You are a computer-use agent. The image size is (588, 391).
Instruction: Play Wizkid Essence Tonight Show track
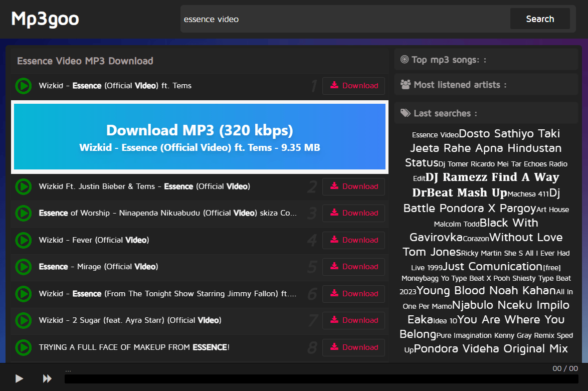click(23, 294)
